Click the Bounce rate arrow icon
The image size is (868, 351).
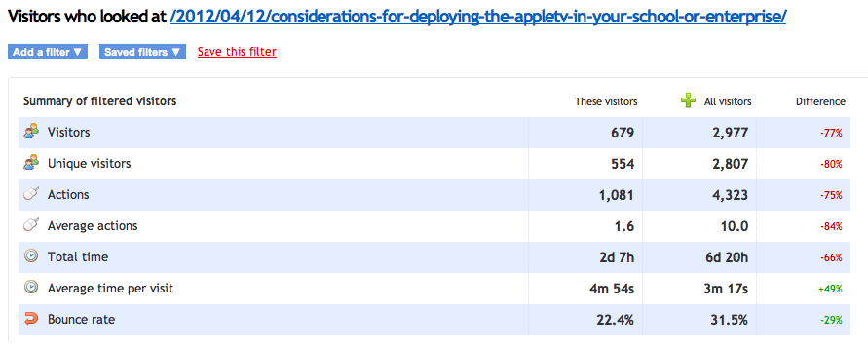pyautogui.click(x=31, y=319)
